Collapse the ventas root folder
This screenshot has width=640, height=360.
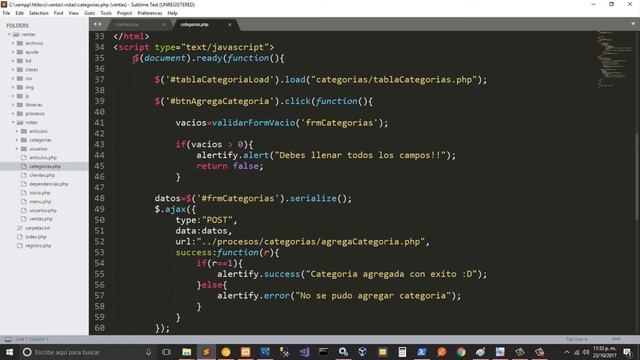pyautogui.click(x=9, y=34)
